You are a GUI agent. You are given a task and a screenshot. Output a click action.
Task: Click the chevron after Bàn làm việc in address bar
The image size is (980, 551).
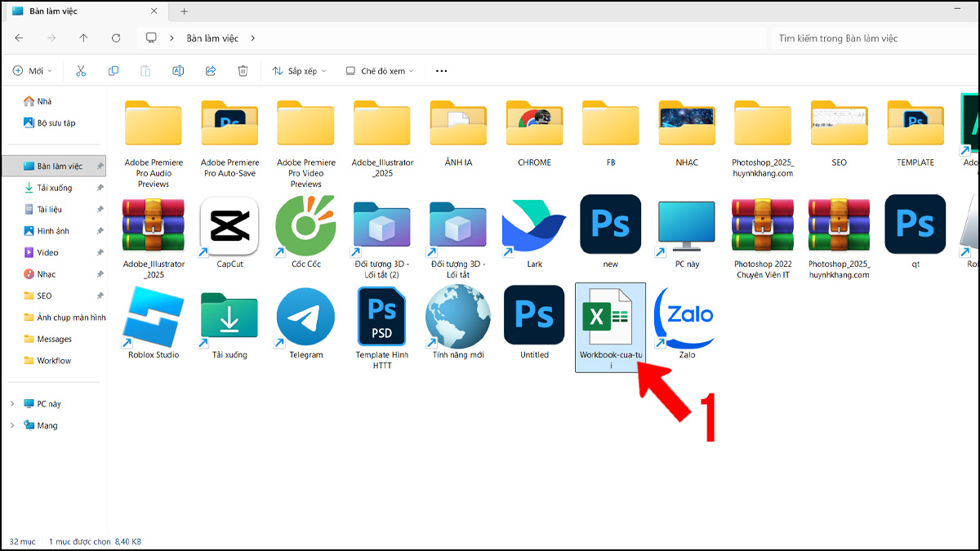coord(253,38)
